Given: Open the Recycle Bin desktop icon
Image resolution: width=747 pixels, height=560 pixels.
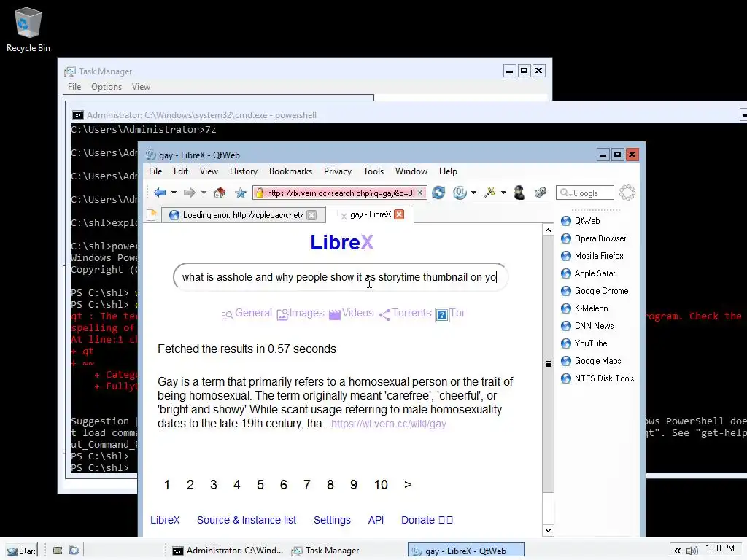Looking at the screenshot, I should click(28, 29).
